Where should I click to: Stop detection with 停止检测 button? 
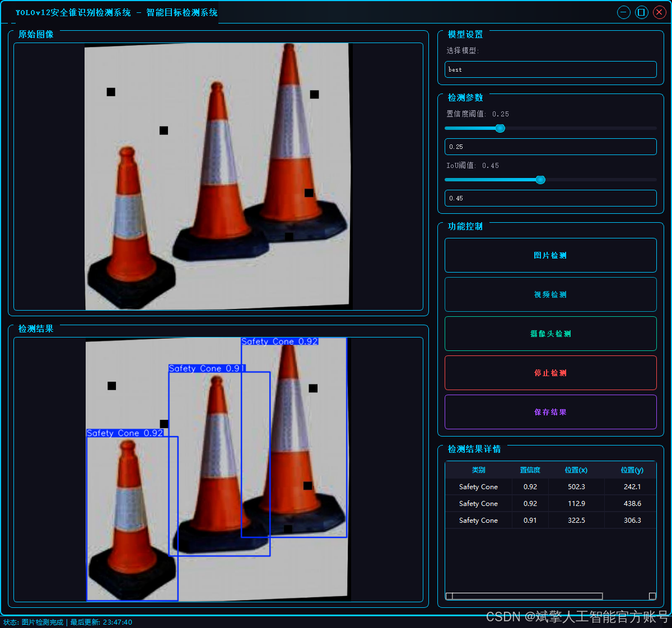coord(550,373)
